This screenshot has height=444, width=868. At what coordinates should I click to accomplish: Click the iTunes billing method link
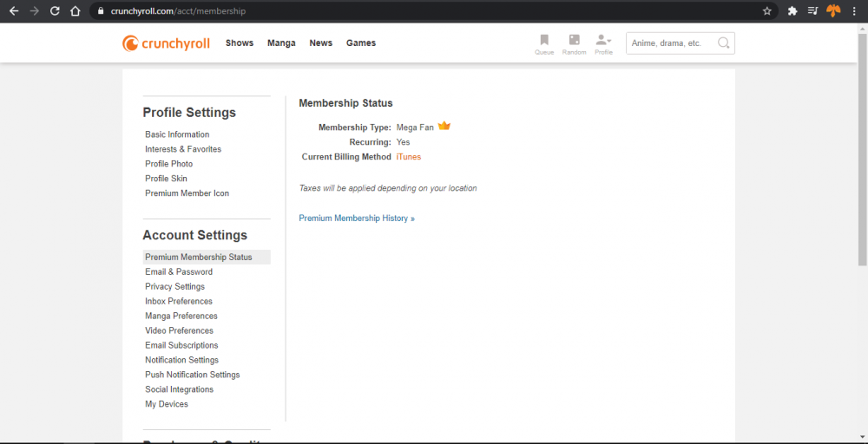(x=409, y=157)
